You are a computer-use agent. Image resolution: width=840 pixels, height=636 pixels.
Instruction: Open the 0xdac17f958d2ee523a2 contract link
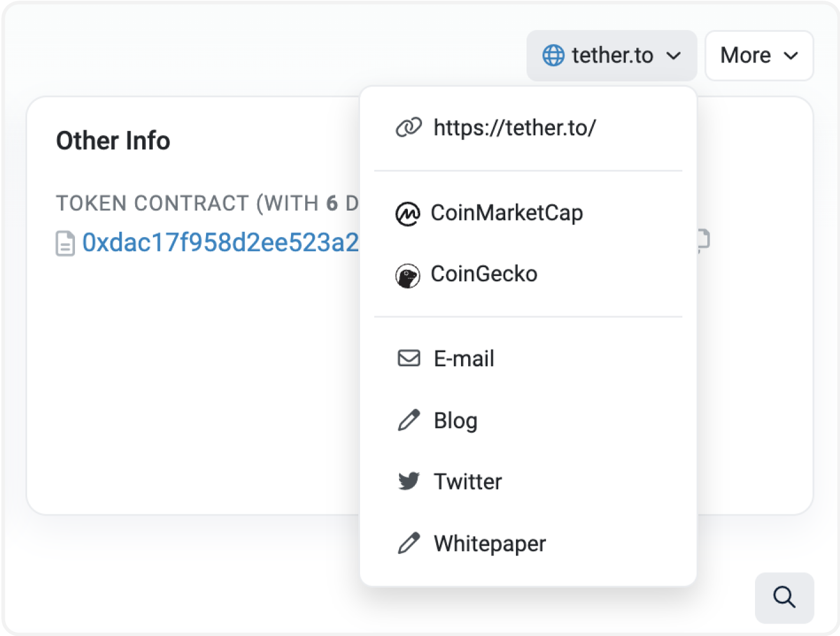click(x=220, y=242)
